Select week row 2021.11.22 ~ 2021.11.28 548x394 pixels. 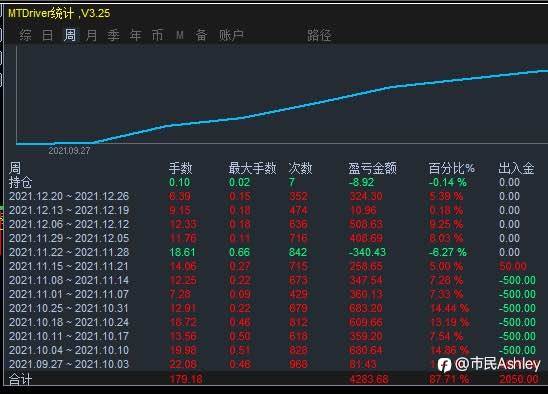tap(276, 252)
